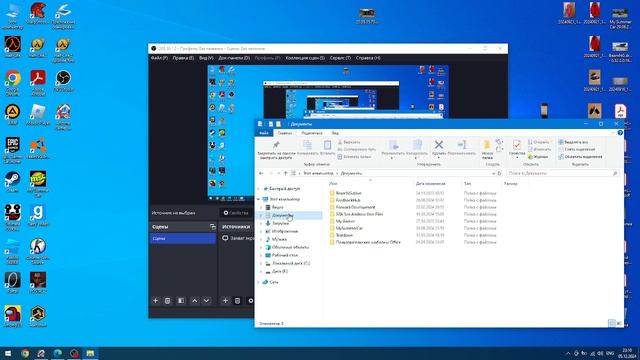
Task: Click the Move to icon in ribbon
Action: [393, 144]
